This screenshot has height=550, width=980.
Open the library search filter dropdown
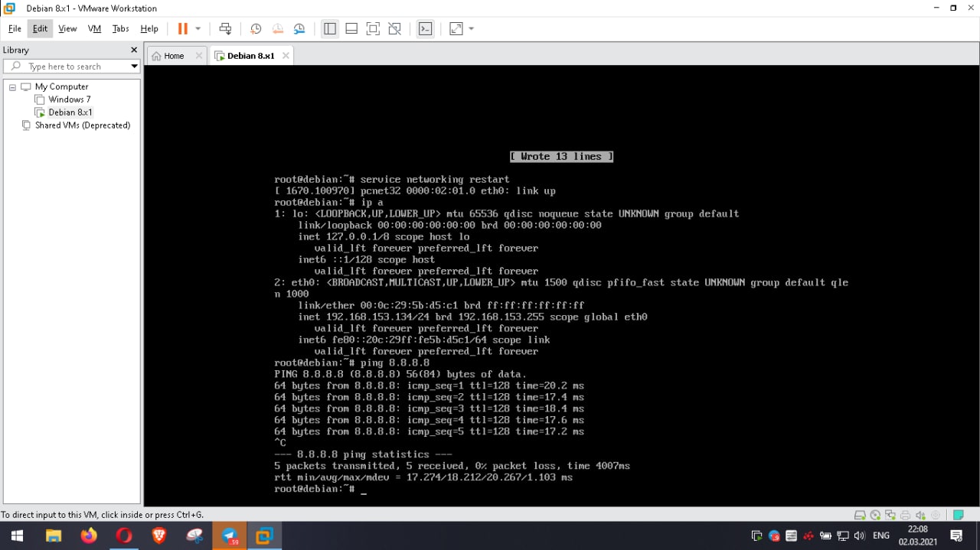point(135,67)
